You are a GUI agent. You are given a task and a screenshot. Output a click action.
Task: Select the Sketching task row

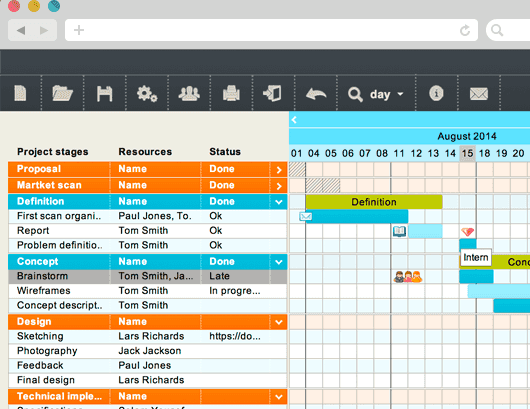click(148, 337)
